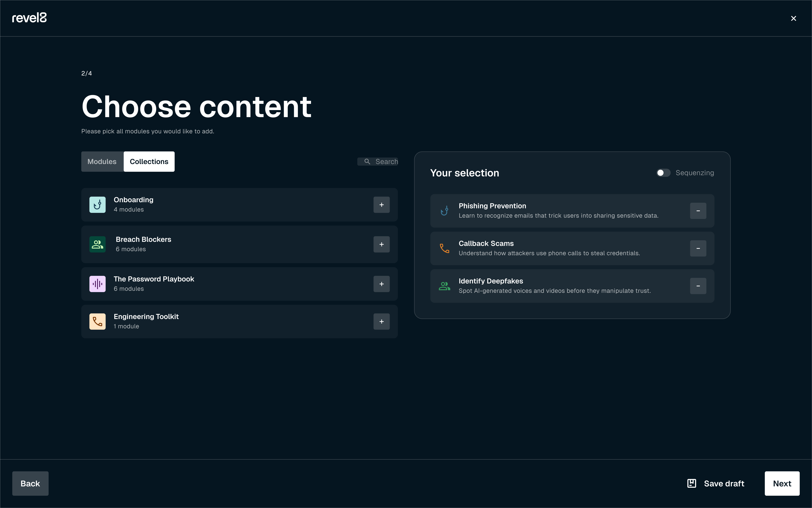The image size is (812, 508).
Task: Close the content wizard
Action: click(794, 18)
